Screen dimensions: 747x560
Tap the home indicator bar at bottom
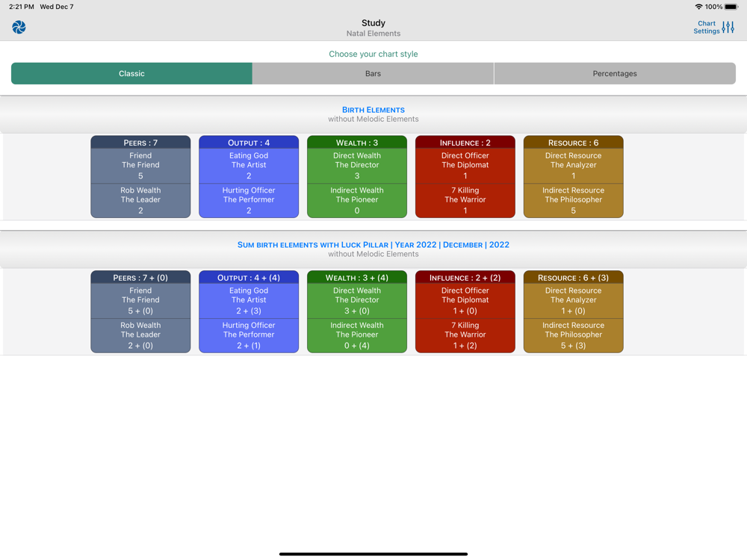[373, 554]
